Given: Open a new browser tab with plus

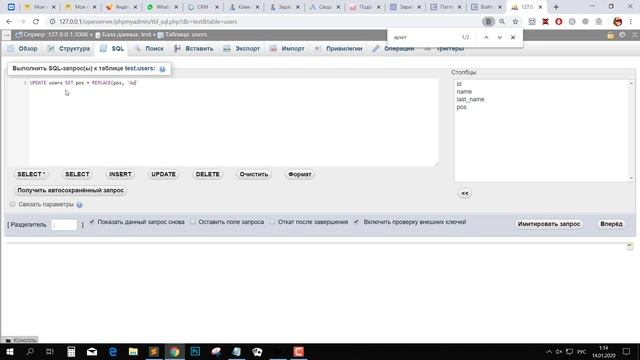Looking at the screenshot, I should [556, 7].
